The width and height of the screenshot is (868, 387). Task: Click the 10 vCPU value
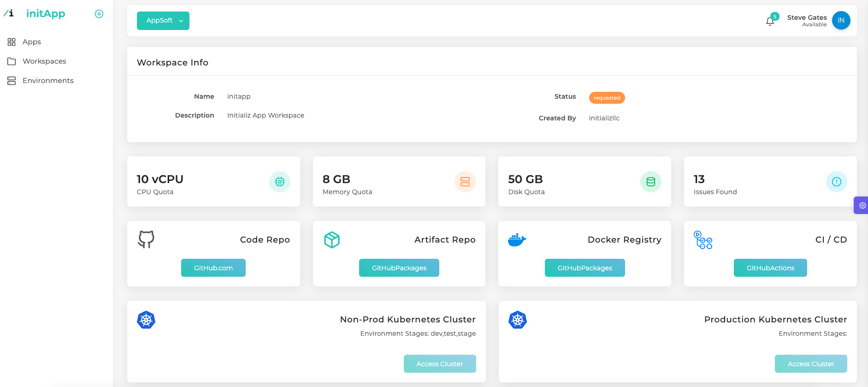[160, 179]
